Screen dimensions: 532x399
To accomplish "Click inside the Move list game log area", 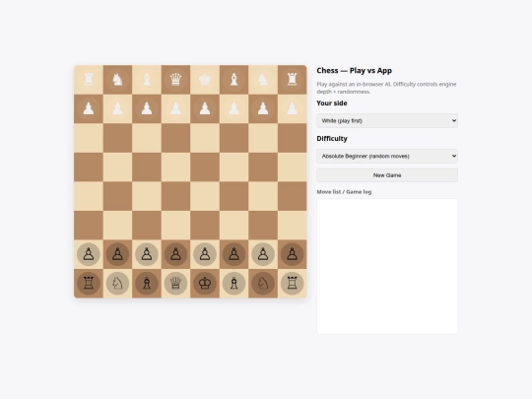I will [387, 266].
